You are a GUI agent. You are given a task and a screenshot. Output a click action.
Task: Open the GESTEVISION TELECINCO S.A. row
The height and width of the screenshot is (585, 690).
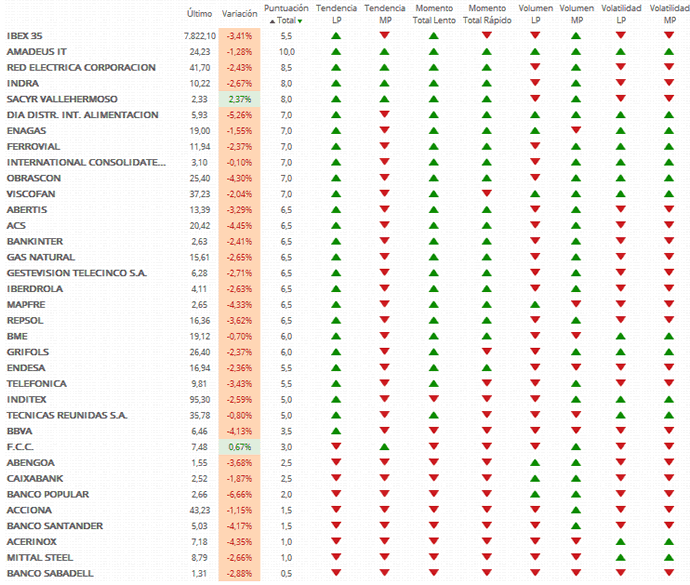(77, 273)
